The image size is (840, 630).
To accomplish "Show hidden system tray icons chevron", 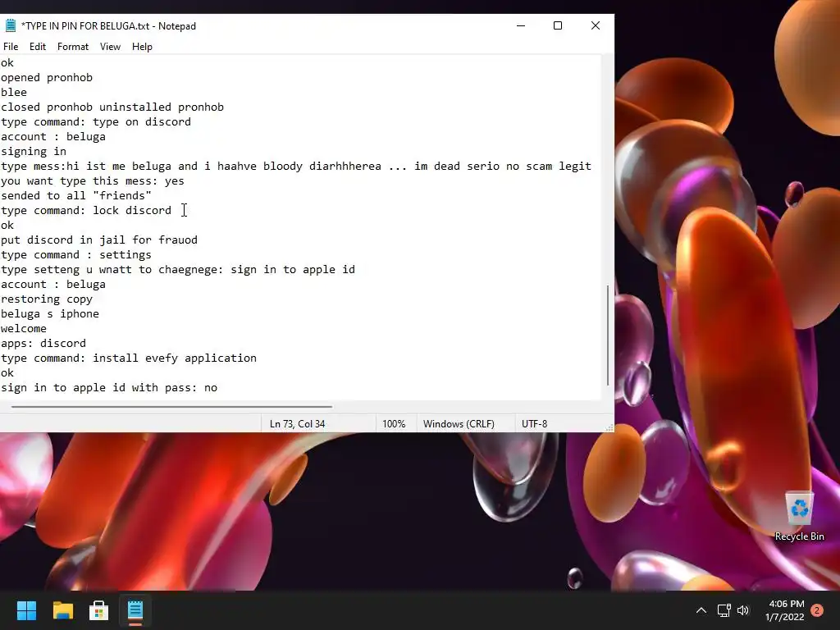I will point(701,610).
